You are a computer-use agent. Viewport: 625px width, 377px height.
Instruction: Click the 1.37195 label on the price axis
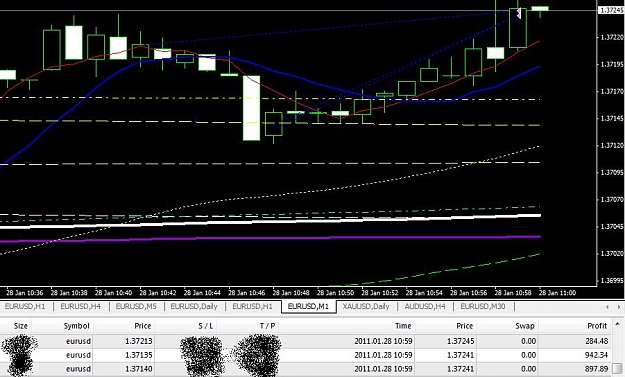[x=611, y=65]
